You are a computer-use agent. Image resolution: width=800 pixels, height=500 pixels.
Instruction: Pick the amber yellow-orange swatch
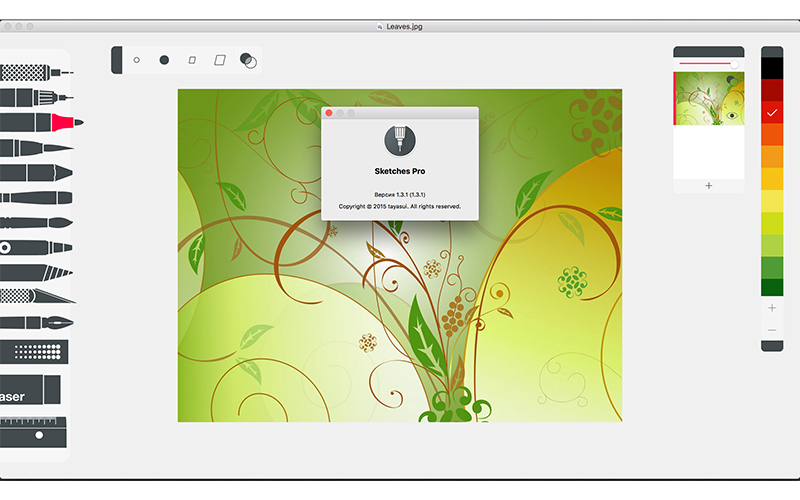(x=772, y=179)
